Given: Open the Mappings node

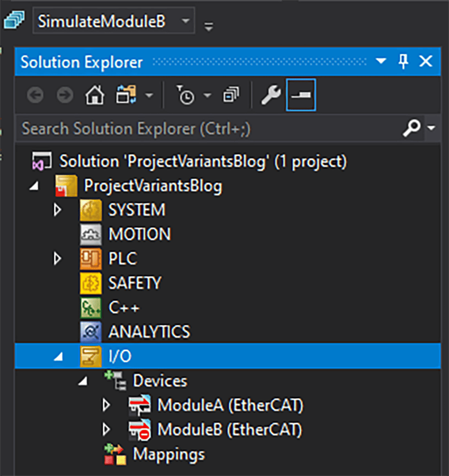Looking at the screenshot, I should [x=168, y=454].
